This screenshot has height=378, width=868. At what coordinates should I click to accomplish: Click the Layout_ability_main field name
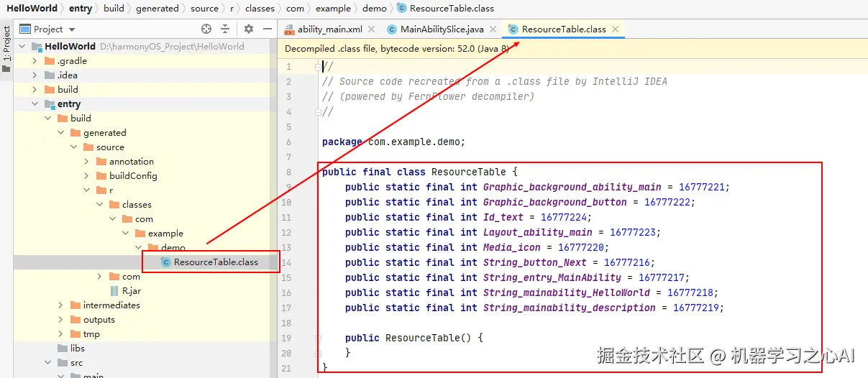(x=538, y=232)
